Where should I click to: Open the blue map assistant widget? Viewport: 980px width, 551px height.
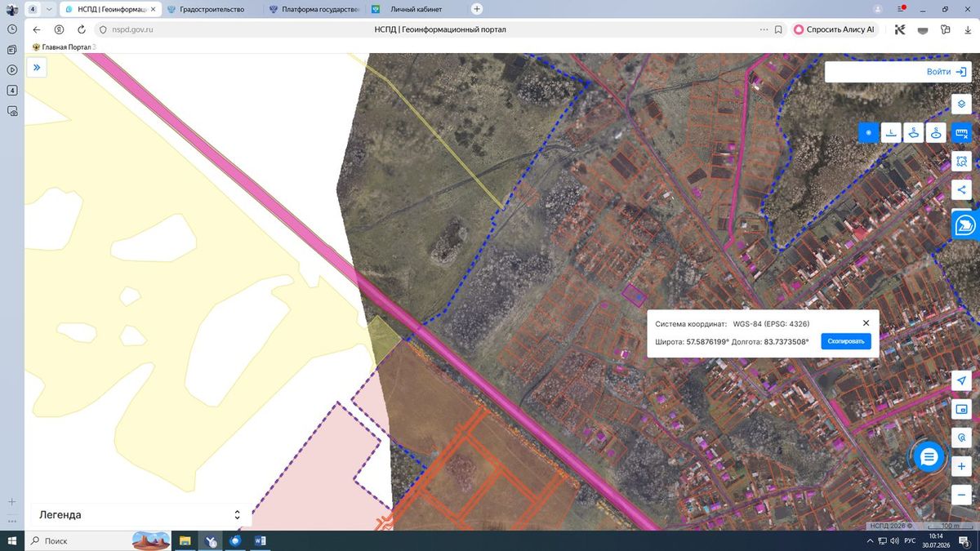[x=965, y=224]
